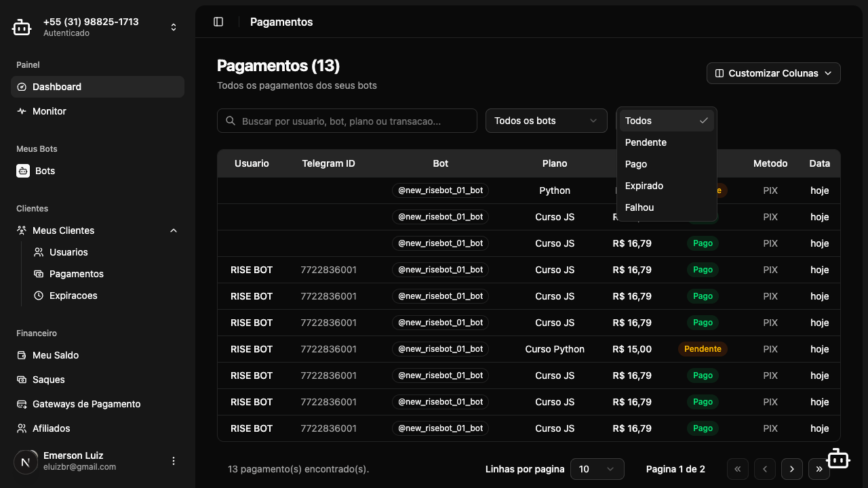Image resolution: width=868 pixels, height=488 pixels.
Task: Click the Monitor pulse icon
Action: (x=22, y=111)
